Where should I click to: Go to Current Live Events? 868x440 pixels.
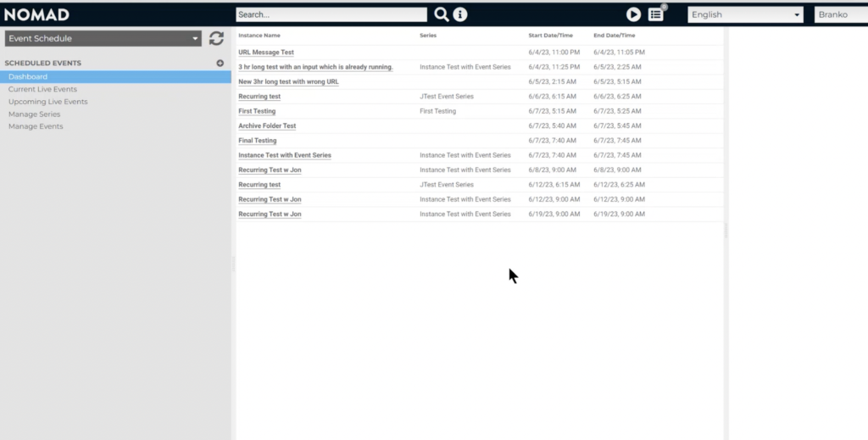pos(42,89)
